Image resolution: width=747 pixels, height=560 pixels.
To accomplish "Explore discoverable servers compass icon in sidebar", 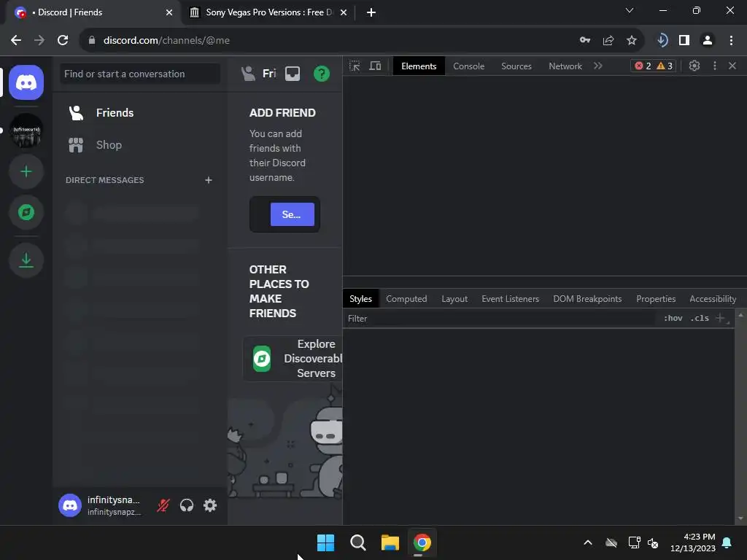I will 26,212.
